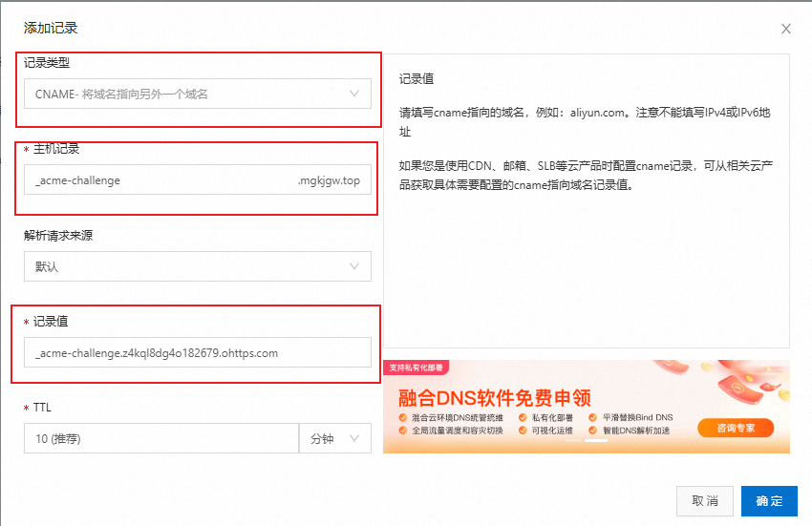Click the checkmark icon beside 平滑替换Bind DNS
Image resolution: width=812 pixels, height=526 pixels.
click(594, 418)
